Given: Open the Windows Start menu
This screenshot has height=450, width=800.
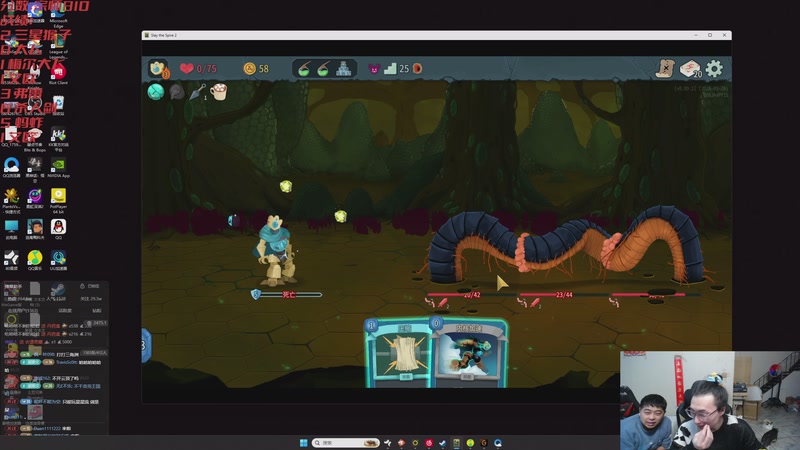Looking at the screenshot, I should [304, 442].
